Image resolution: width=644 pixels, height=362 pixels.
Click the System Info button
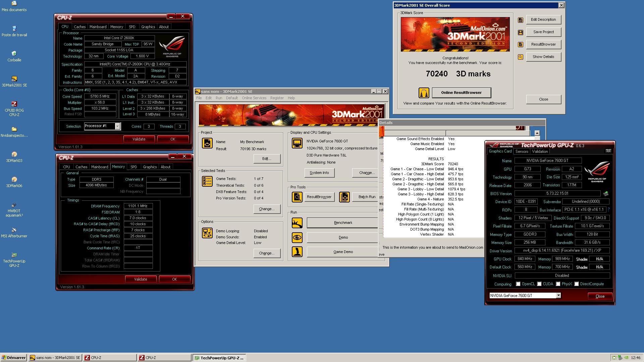319,173
